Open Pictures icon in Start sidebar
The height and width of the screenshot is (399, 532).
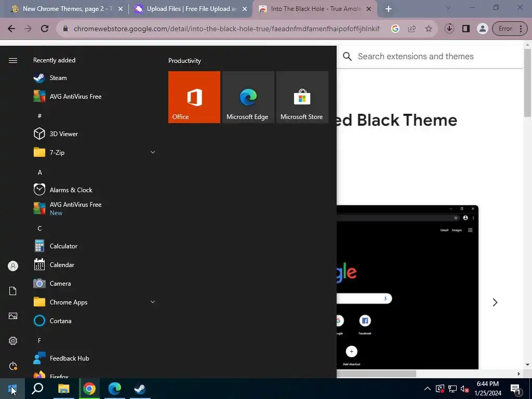pyautogui.click(x=13, y=316)
